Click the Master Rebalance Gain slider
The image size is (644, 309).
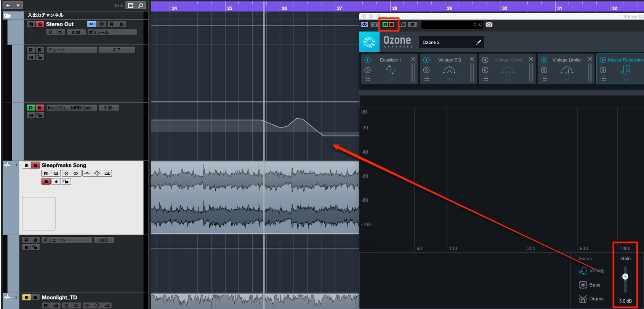pos(625,279)
